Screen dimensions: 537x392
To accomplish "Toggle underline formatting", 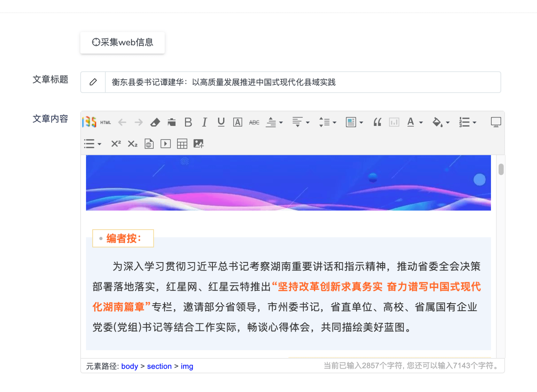I will 221,122.
